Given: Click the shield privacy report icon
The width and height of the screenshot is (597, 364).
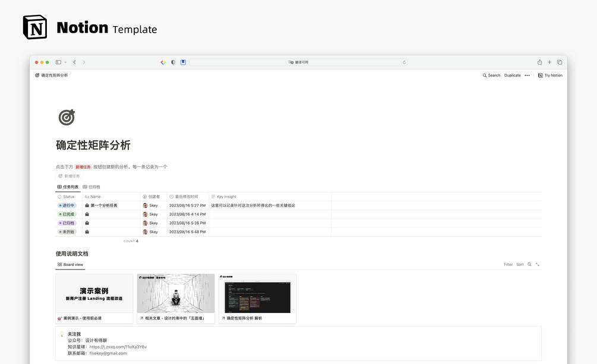Looking at the screenshot, I should click(x=173, y=62).
